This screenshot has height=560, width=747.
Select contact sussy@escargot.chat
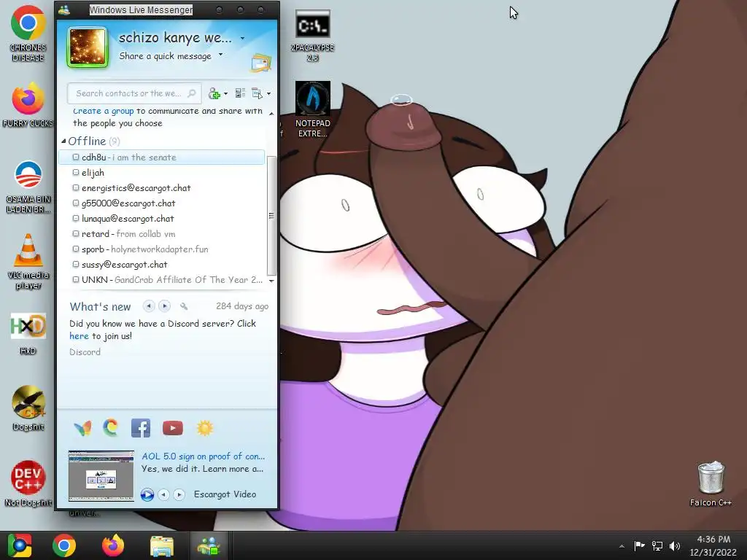pos(161,264)
